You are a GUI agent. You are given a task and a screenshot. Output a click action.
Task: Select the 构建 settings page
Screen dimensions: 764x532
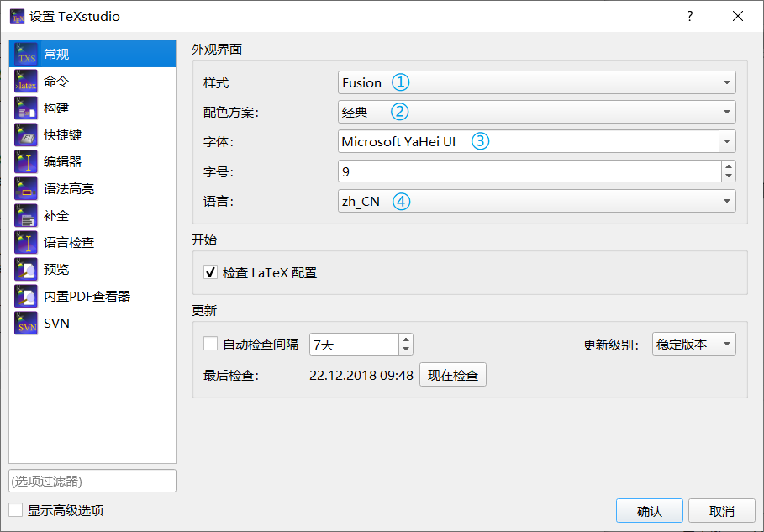click(x=92, y=108)
